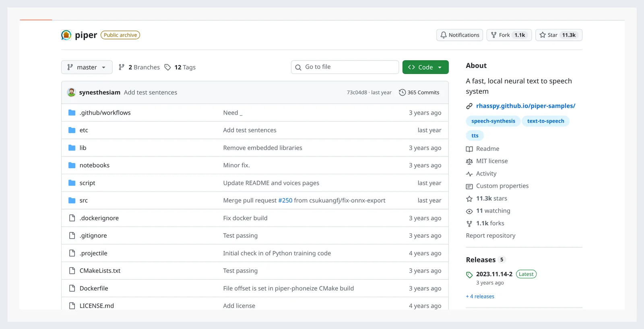
Task: Open commit File offset is set in piper-phoneize
Action: pos(289,288)
